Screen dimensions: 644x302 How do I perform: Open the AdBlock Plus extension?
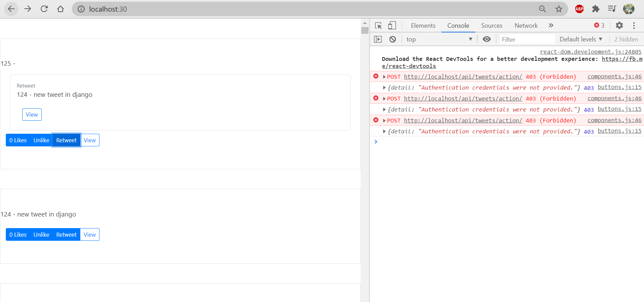pos(579,9)
